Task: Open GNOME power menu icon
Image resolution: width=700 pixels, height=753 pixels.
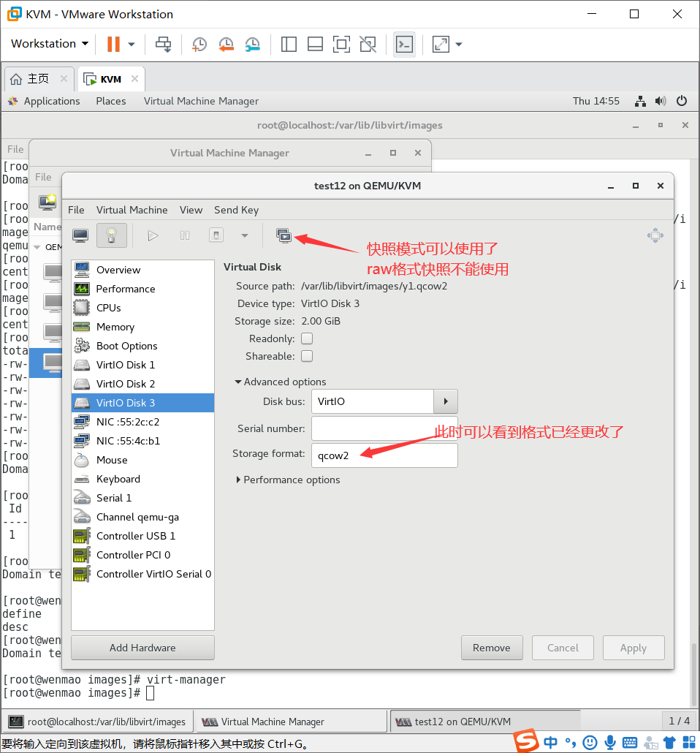Action: (x=682, y=102)
